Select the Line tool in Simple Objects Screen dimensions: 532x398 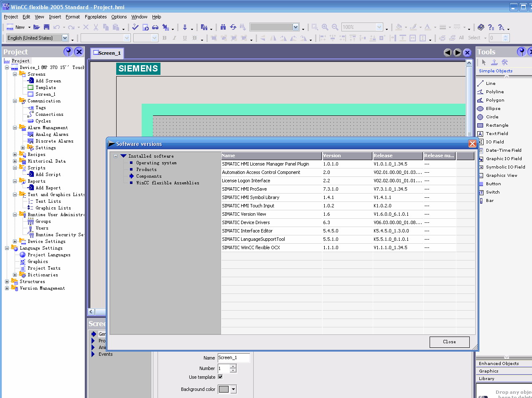(486, 84)
